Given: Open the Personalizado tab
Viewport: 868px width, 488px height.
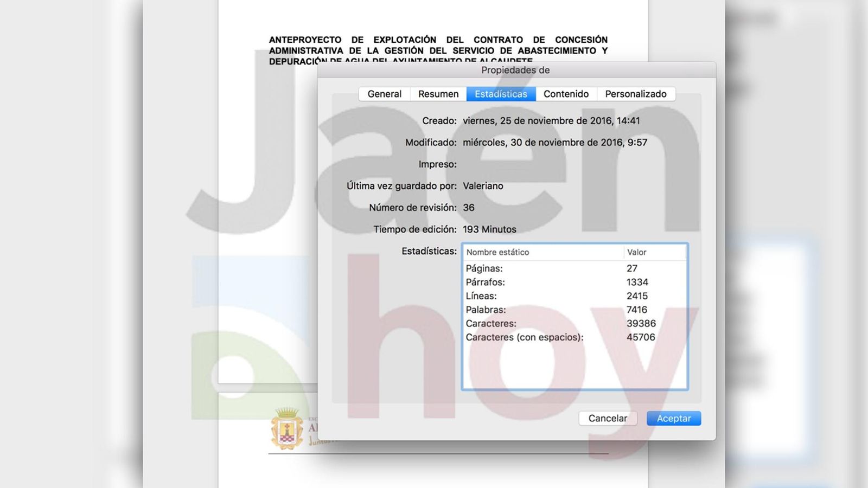Looking at the screenshot, I should coord(636,94).
